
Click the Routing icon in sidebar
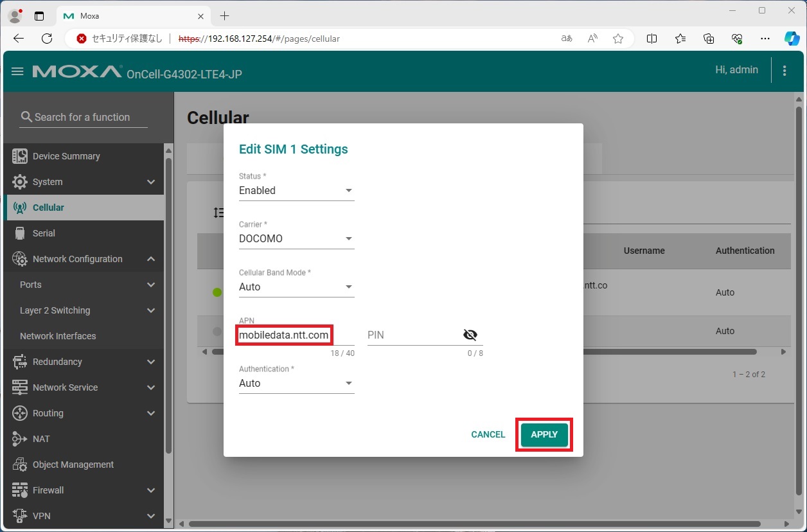[x=20, y=413]
